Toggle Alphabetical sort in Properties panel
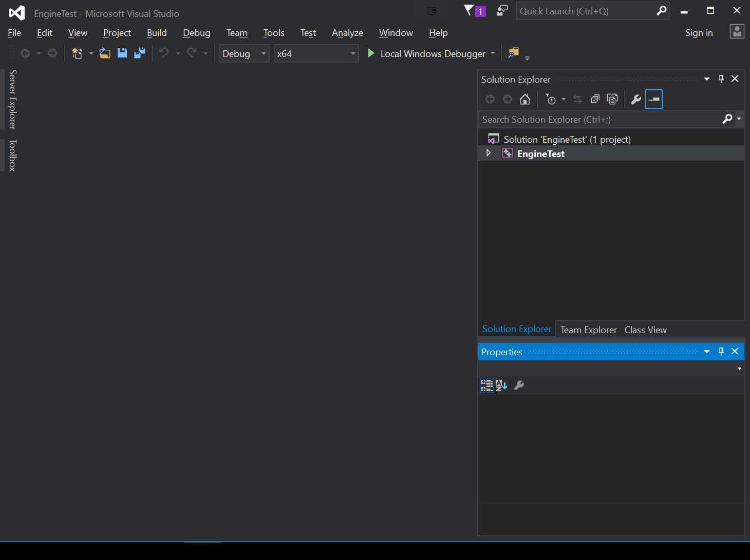Image resolution: width=750 pixels, height=560 pixels. 502,385
